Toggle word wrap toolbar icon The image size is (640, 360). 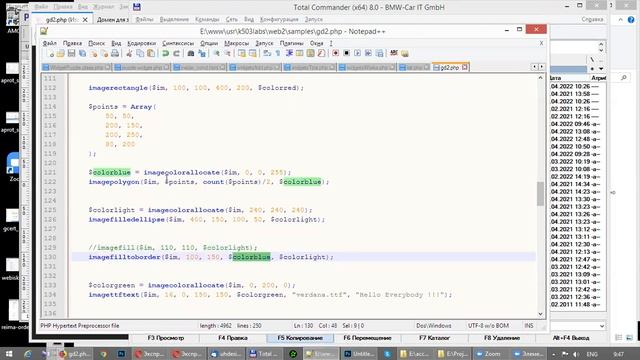pyautogui.click(x=267, y=53)
